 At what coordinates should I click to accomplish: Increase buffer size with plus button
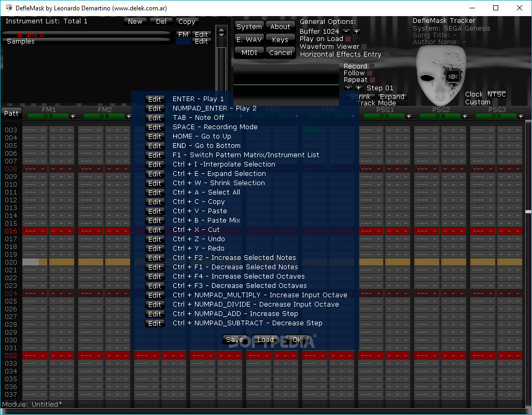point(356,31)
